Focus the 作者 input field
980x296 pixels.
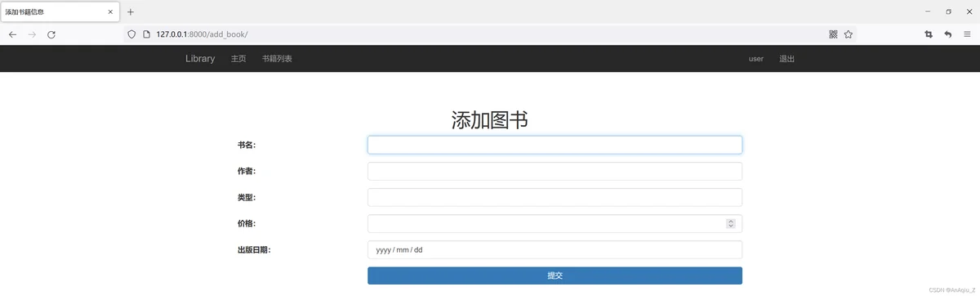tap(555, 171)
